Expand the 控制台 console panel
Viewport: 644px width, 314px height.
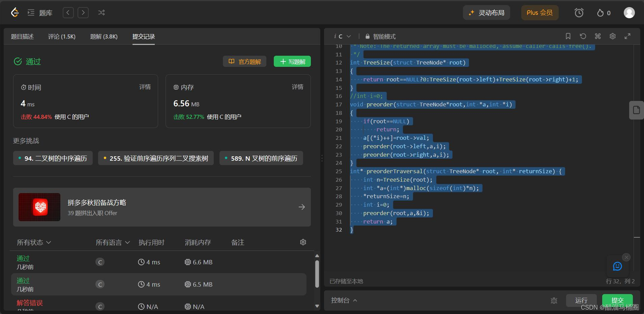pos(344,300)
